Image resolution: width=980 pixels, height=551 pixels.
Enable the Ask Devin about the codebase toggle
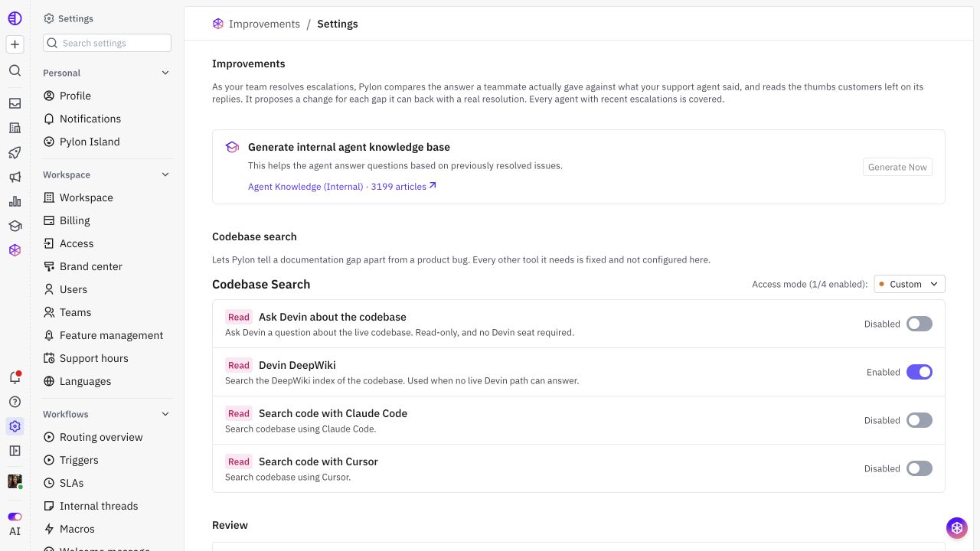pyautogui.click(x=920, y=324)
